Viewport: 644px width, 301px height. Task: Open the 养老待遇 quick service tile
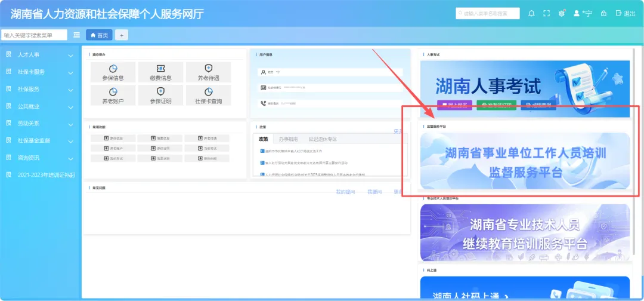click(208, 72)
